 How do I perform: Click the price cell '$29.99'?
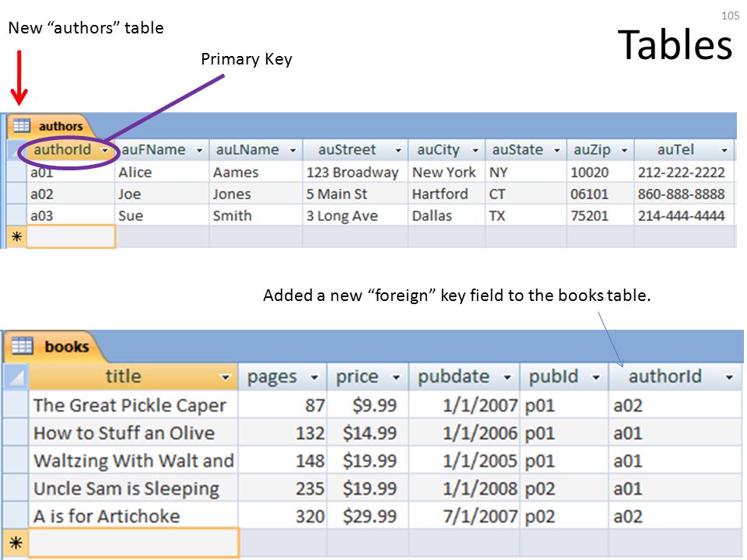(368, 516)
